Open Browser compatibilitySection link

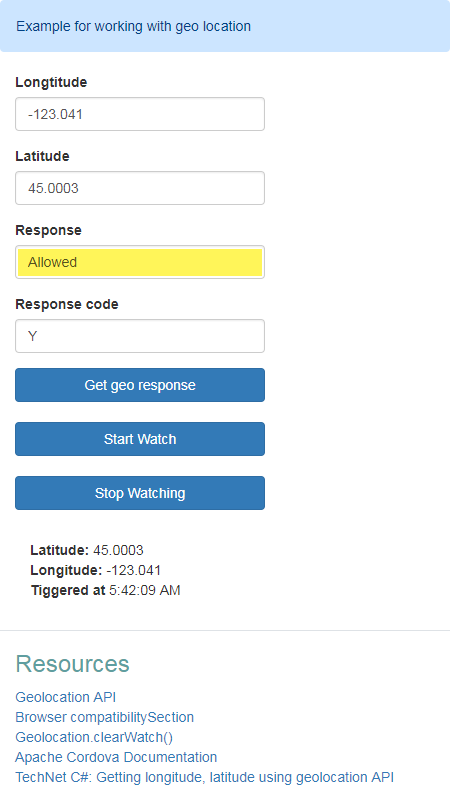[104, 717]
